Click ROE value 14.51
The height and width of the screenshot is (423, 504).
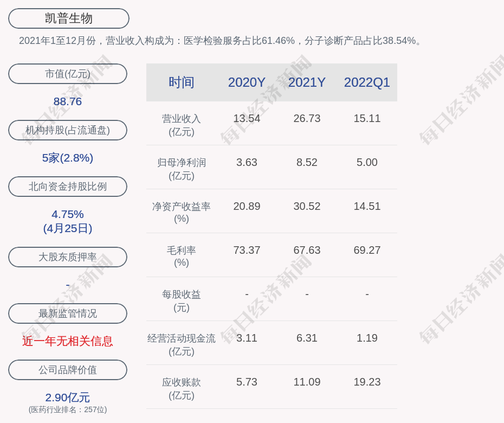(367, 206)
